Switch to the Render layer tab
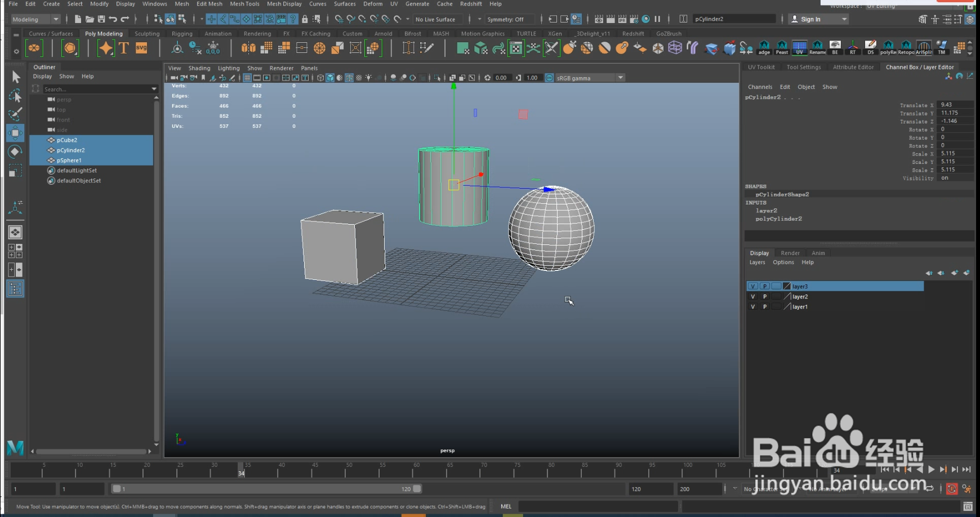 click(x=790, y=253)
